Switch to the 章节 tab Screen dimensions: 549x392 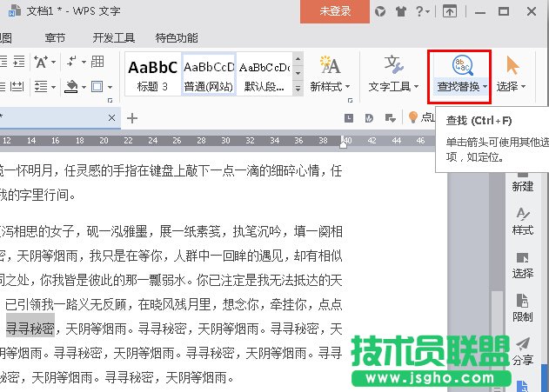coord(55,38)
